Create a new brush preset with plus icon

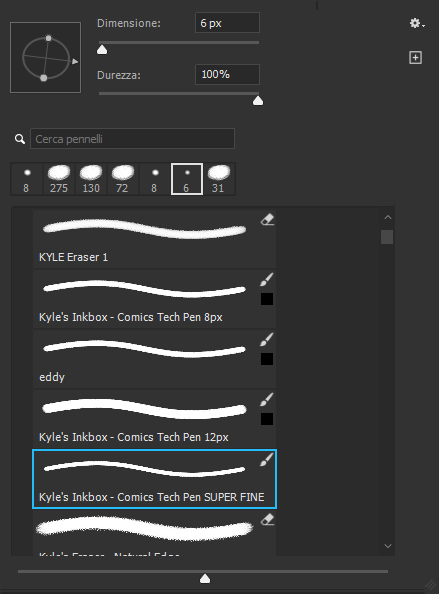pos(416,58)
